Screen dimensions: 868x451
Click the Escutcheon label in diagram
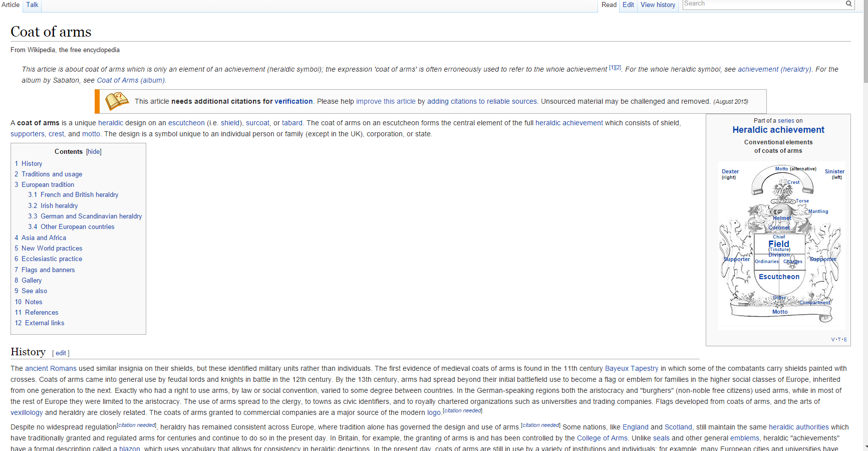click(x=779, y=277)
